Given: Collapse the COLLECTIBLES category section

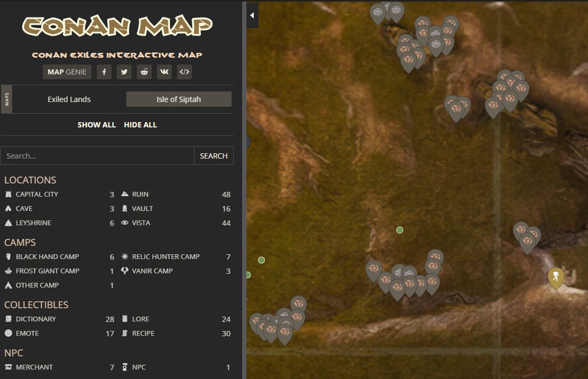Looking at the screenshot, I should pyautogui.click(x=36, y=305).
